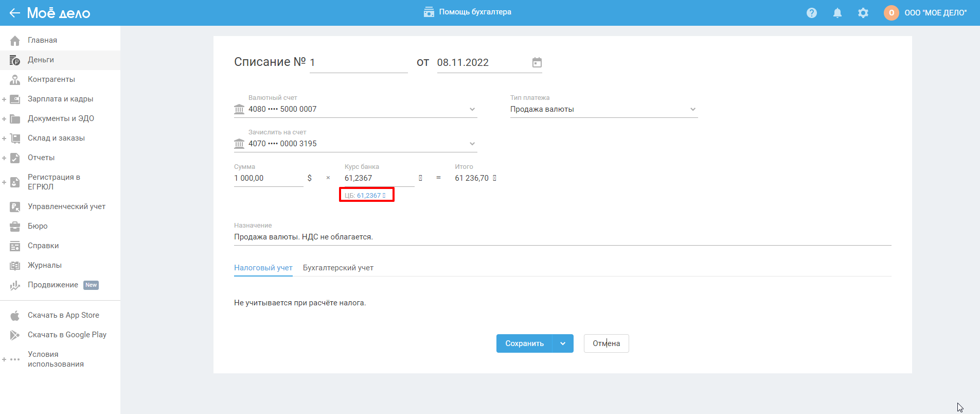Click the Журналы sidebar icon
Viewport: 980px width, 414px height.
pos(15,265)
